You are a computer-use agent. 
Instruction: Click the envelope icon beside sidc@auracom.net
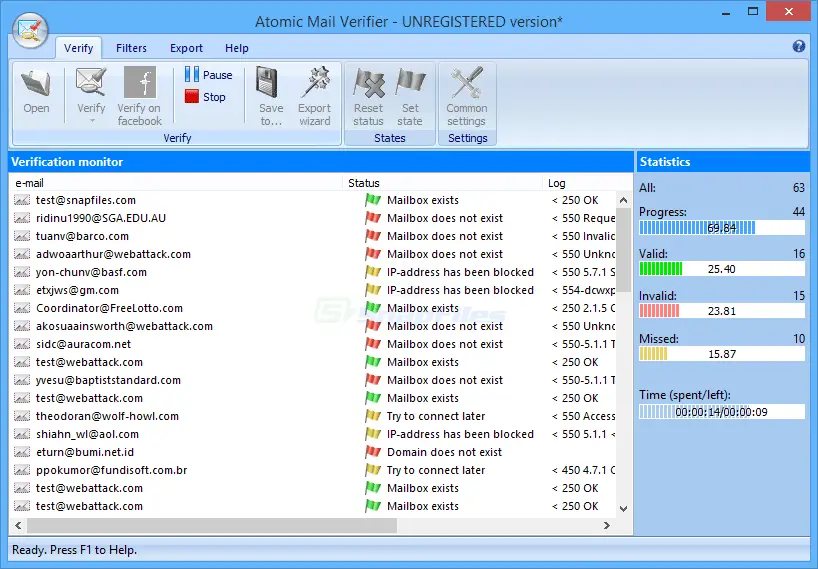tap(21, 344)
